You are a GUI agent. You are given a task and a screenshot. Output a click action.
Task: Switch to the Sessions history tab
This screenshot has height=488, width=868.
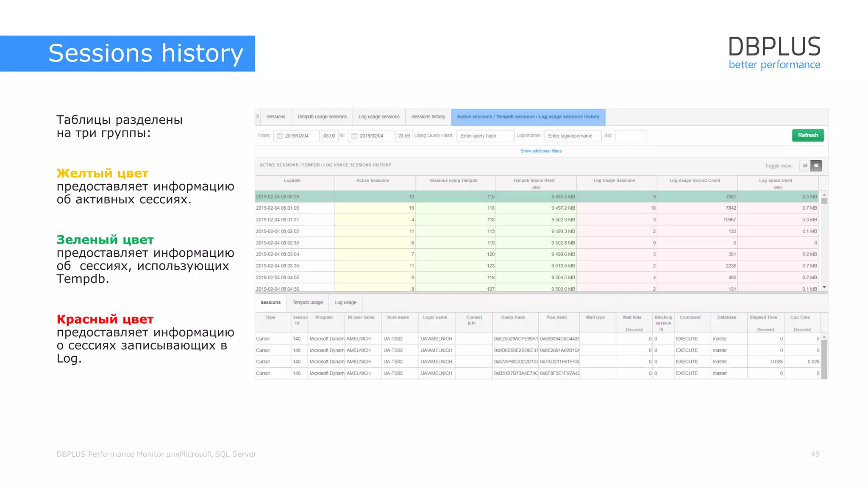tap(428, 117)
